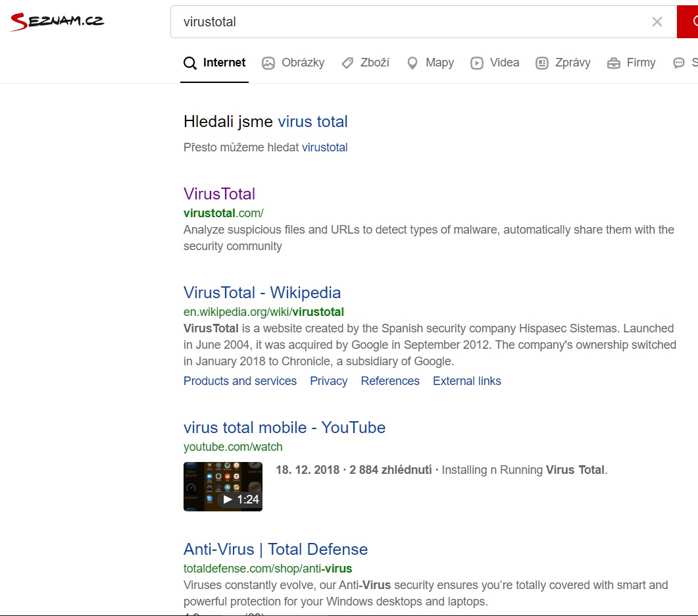Image resolution: width=698 pixels, height=616 pixels.
Task: Open the VirusTotal result title
Action: tap(220, 193)
